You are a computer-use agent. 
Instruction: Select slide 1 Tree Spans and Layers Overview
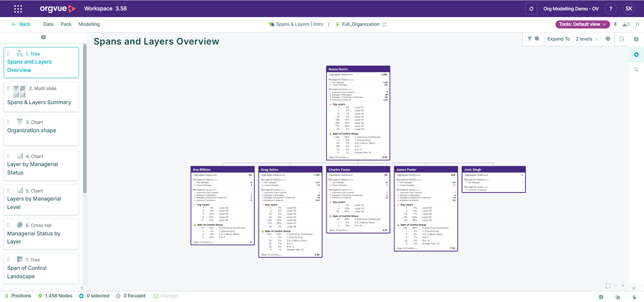41,62
